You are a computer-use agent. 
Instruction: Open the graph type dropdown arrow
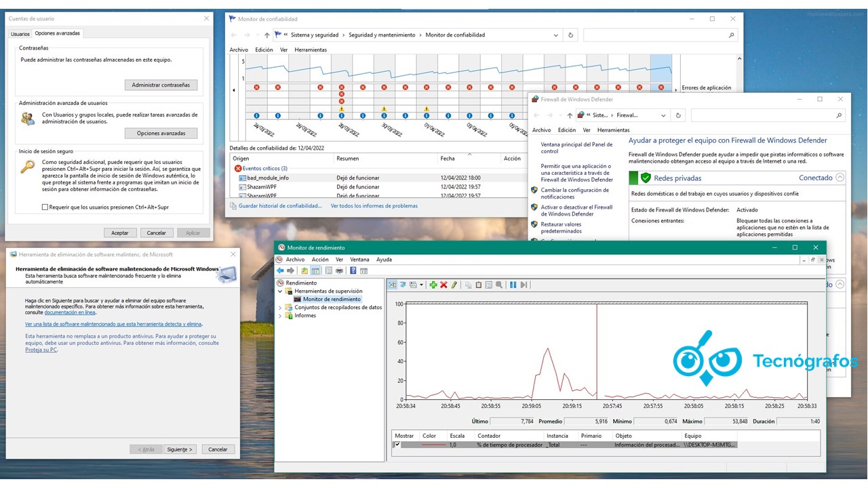(x=422, y=285)
